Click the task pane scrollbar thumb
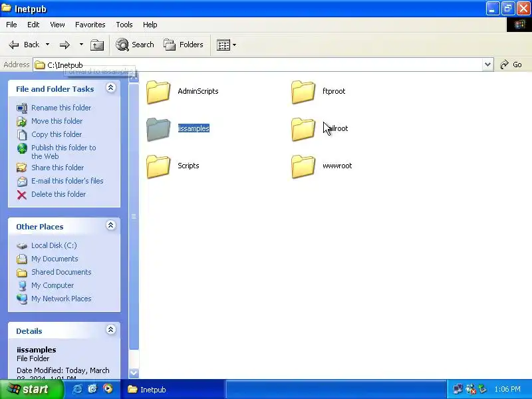The width and height of the screenshot is (532, 399). coord(134,217)
